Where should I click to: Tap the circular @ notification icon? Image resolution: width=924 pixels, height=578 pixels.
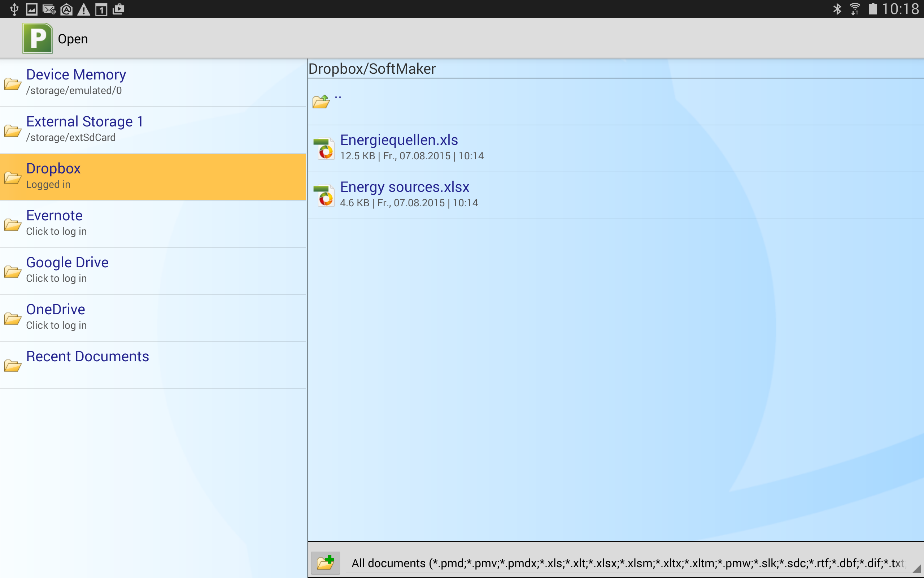[x=66, y=9]
